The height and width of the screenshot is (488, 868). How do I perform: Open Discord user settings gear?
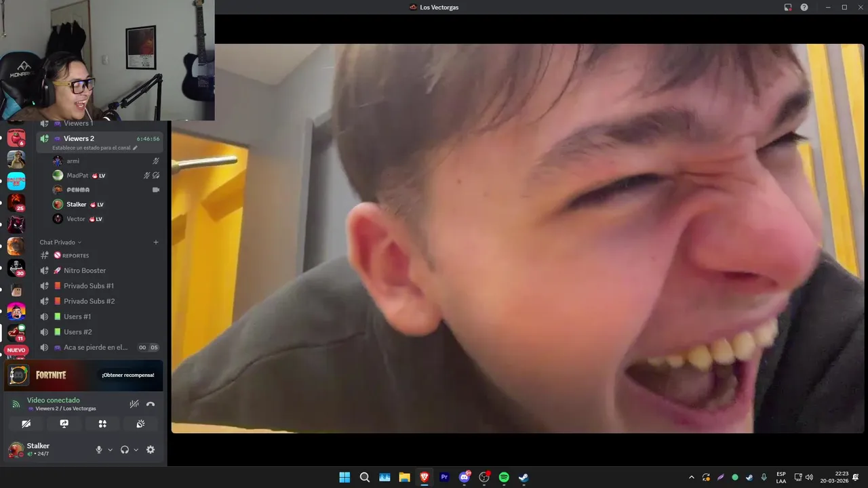coord(151,449)
